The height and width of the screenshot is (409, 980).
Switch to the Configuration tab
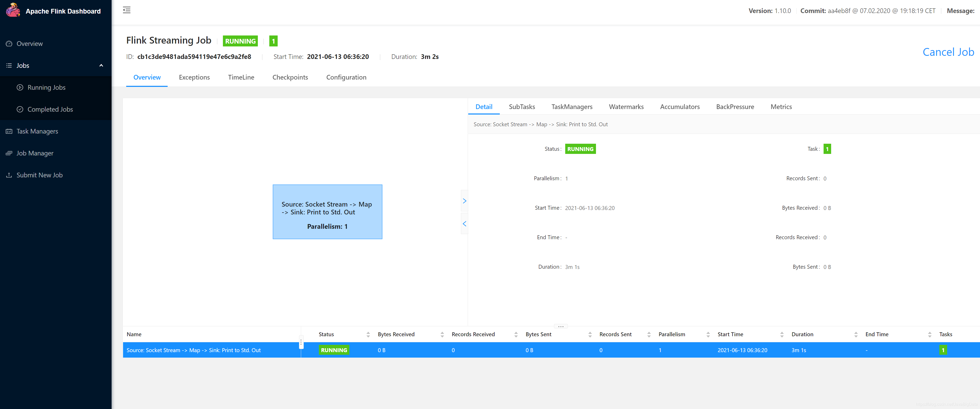click(346, 77)
